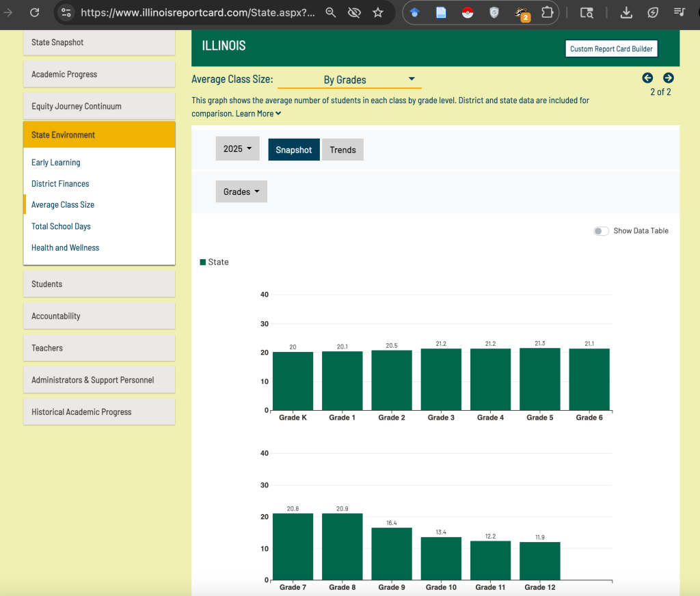Image resolution: width=700 pixels, height=596 pixels.
Task: Click the crossed-eye tracking protection icon
Action: pos(354,12)
